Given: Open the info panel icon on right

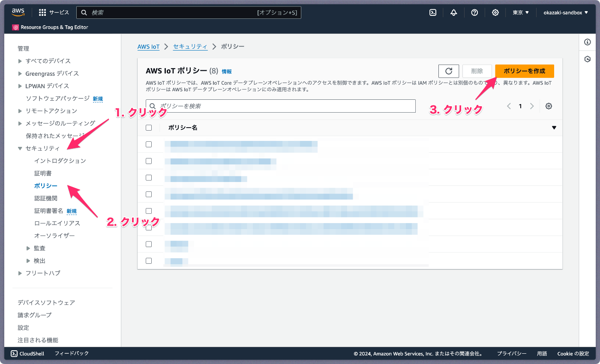Looking at the screenshot, I should coord(588,42).
